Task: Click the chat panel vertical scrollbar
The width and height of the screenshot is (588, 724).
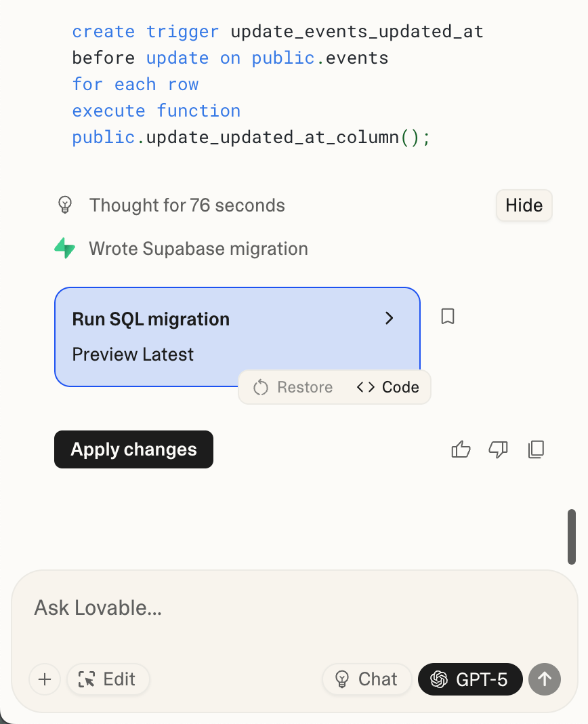Action: pos(571,536)
